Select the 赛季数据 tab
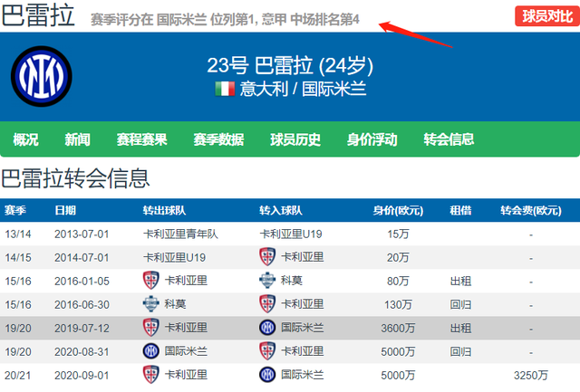The height and width of the screenshot is (392, 580). pyautogui.click(x=218, y=139)
